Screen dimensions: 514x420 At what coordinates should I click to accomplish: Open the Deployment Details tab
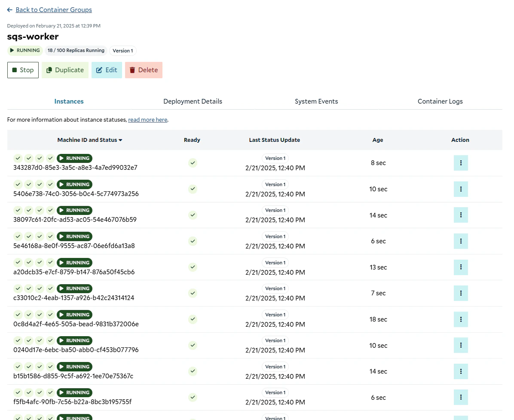(x=193, y=101)
